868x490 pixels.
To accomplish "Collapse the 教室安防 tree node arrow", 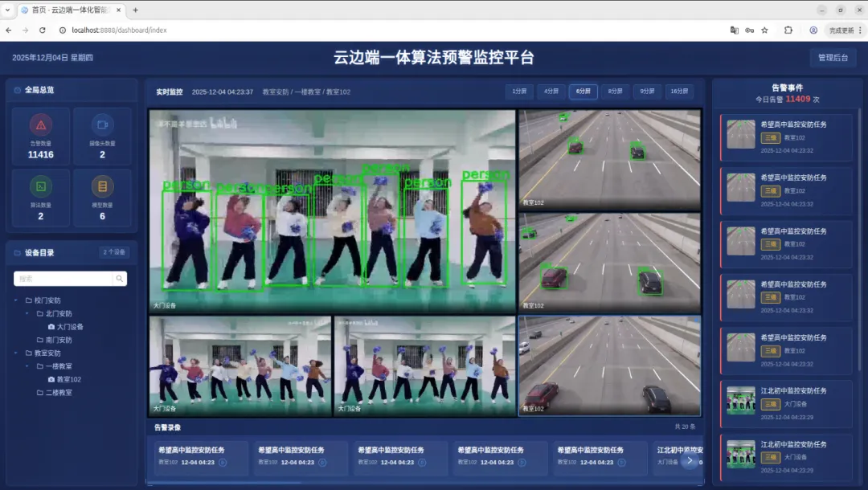I will [15, 353].
